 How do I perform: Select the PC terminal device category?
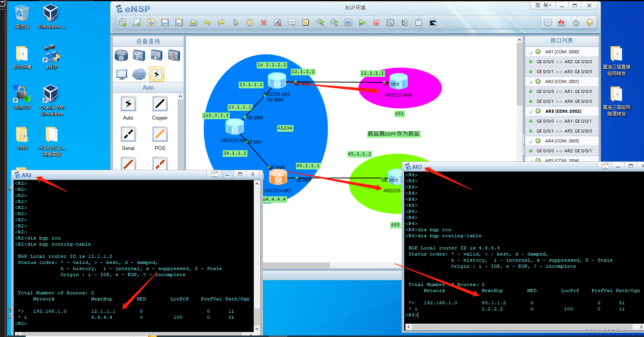point(122,74)
